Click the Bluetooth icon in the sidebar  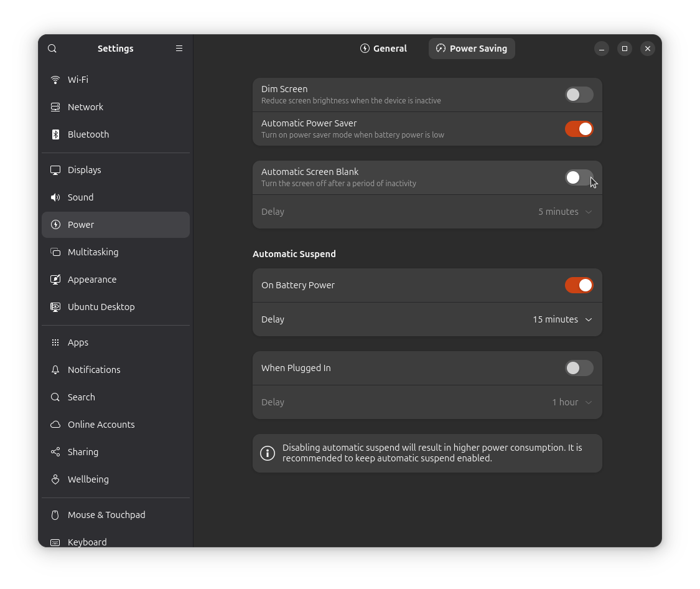coord(55,134)
